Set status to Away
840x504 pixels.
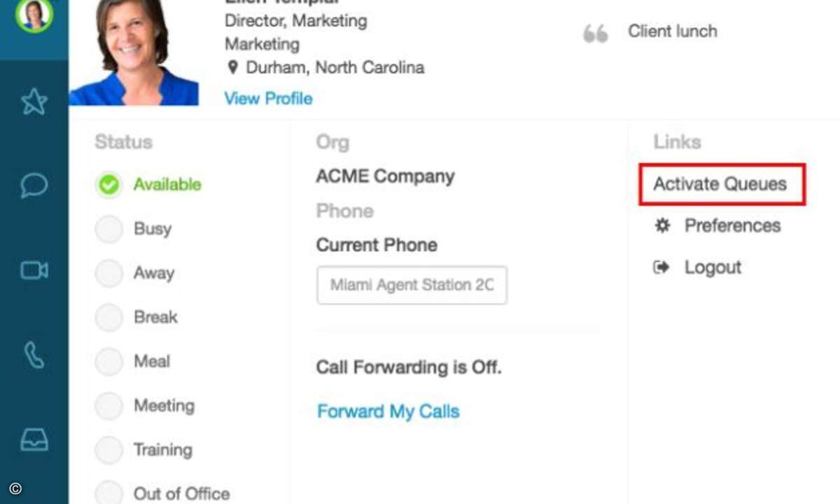(x=108, y=274)
